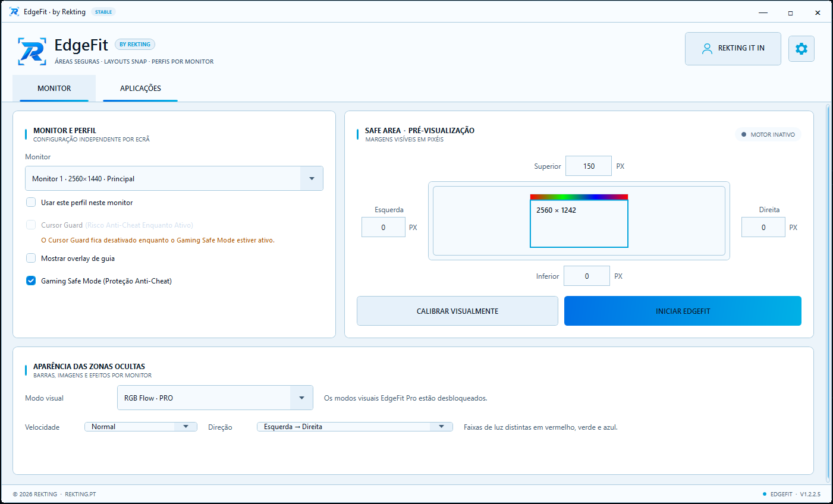Minimize the EdgeFit window
This screenshot has width=833, height=504.
click(763, 12)
